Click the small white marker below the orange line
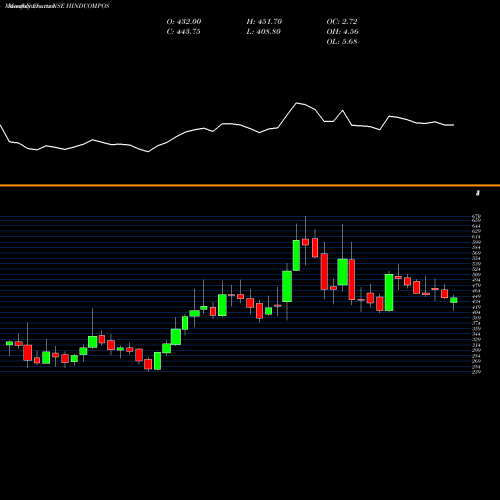Image resolution: width=500 pixels, height=500 pixels. 478,193
